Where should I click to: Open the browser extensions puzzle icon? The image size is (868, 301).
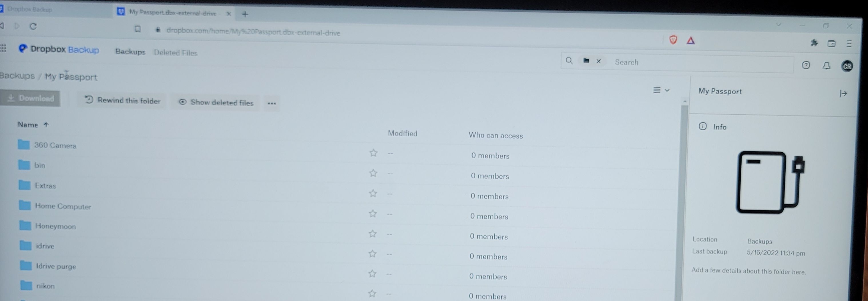pos(814,43)
